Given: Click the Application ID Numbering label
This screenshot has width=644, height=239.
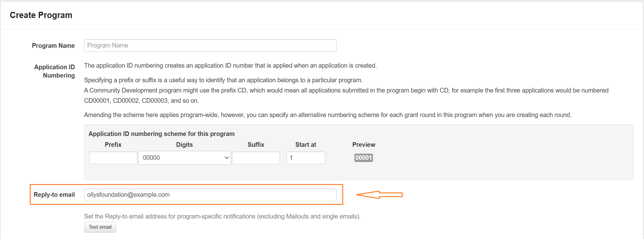Looking at the screenshot, I should pos(55,71).
